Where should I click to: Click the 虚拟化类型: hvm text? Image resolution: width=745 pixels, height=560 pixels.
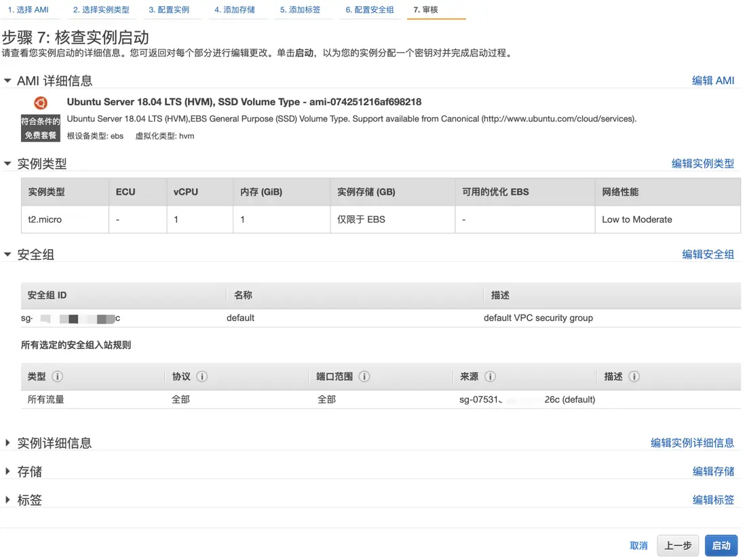pyautogui.click(x=164, y=136)
